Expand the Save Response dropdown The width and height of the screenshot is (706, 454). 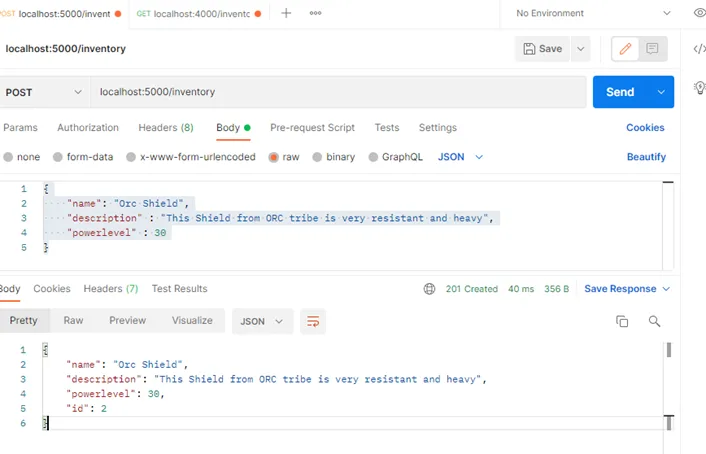click(627, 289)
